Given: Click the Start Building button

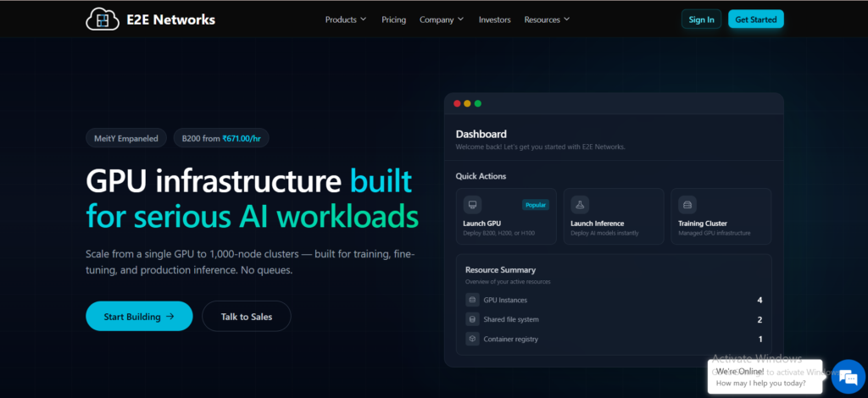Looking at the screenshot, I should pyautogui.click(x=139, y=316).
